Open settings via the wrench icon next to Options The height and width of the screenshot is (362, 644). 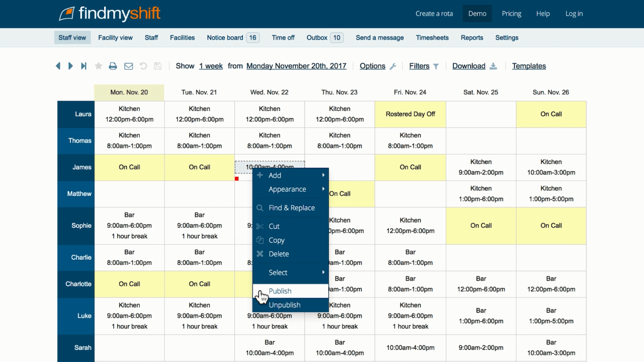[x=393, y=66]
